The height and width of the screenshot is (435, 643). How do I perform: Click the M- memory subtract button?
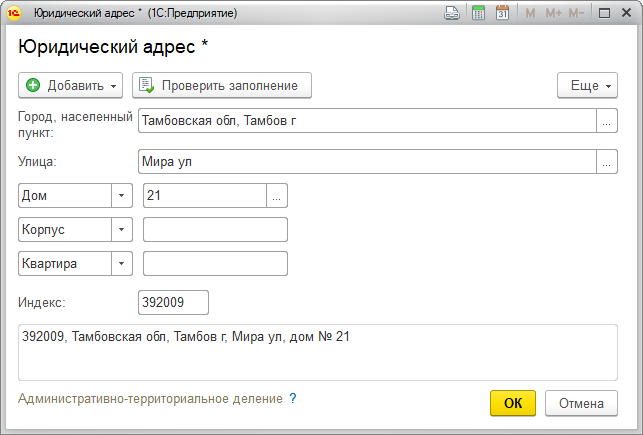pyautogui.click(x=577, y=13)
